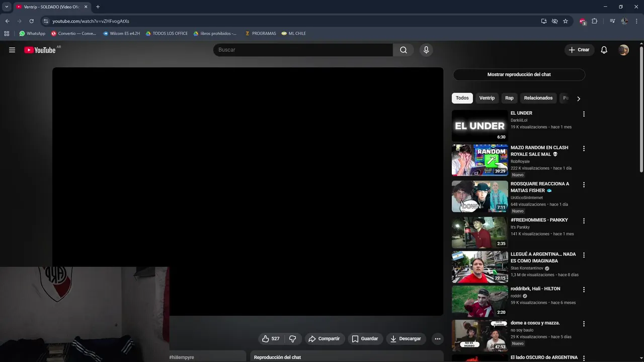
Task: Open EL UNDER video thumbnail
Action: point(480,126)
